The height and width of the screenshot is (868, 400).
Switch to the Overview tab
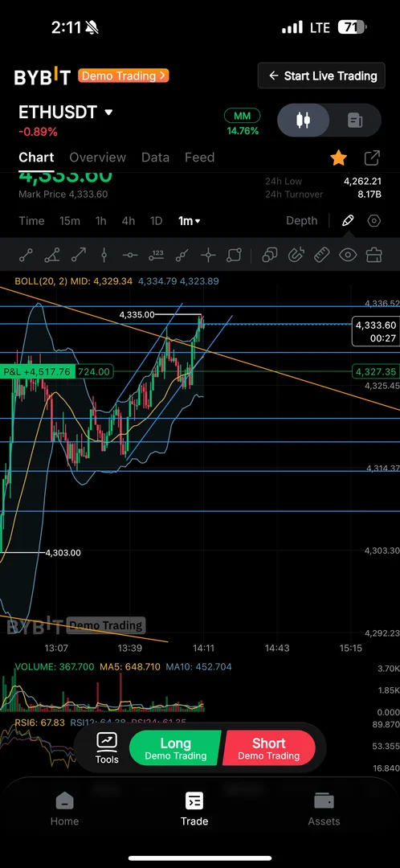[97, 158]
